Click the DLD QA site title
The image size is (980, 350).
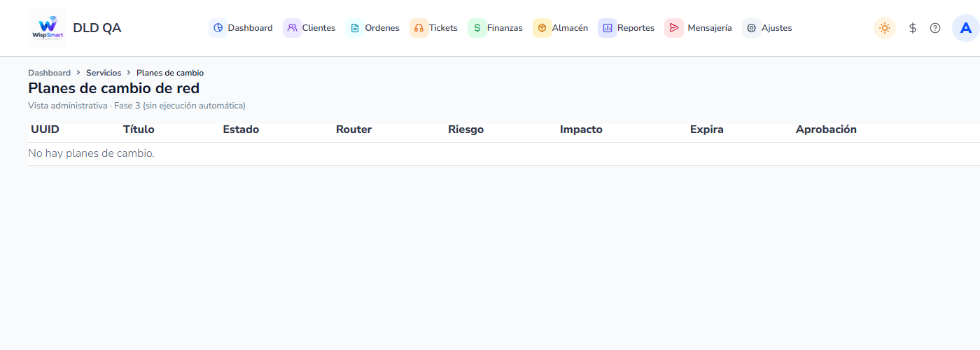97,28
